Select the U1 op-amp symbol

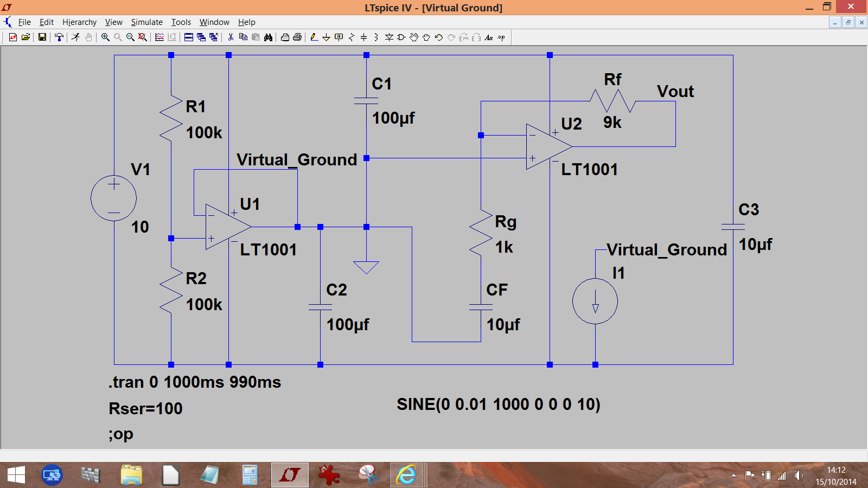pyautogui.click(x=228, y=227)
